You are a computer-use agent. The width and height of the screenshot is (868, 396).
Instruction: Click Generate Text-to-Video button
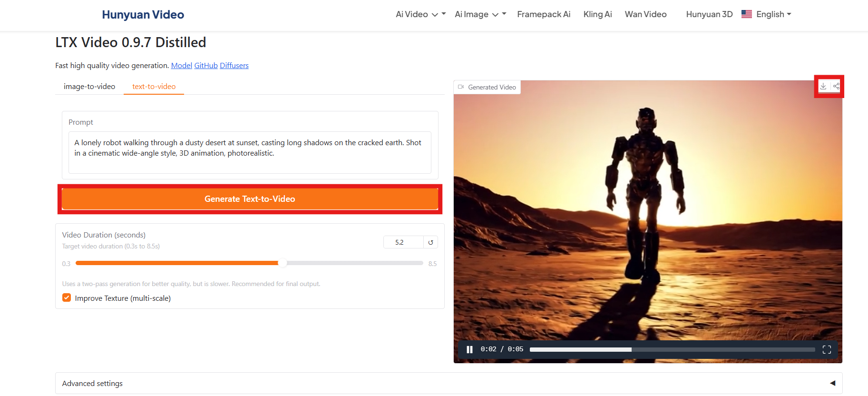250,199
